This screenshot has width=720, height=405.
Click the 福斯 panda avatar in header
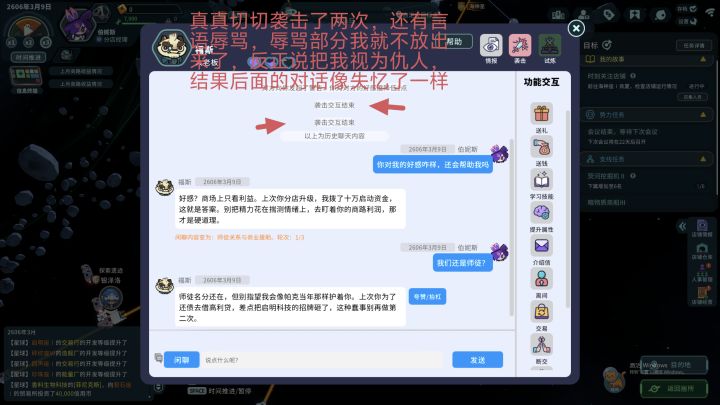click(170, 47)
